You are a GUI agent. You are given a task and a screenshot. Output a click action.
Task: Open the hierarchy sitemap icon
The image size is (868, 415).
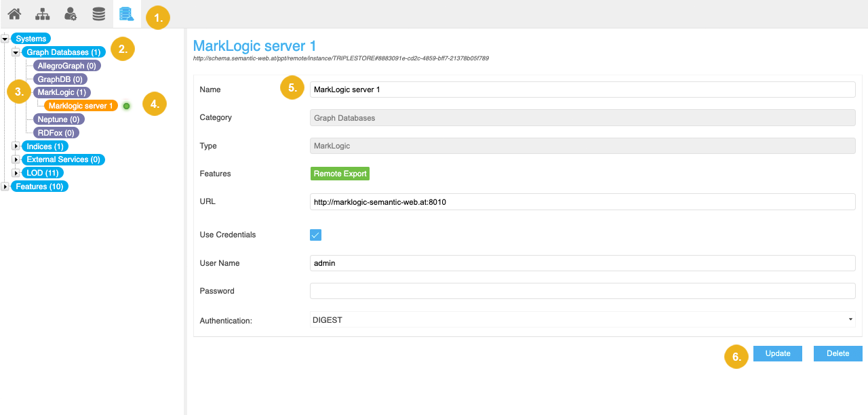pos(42,14)
